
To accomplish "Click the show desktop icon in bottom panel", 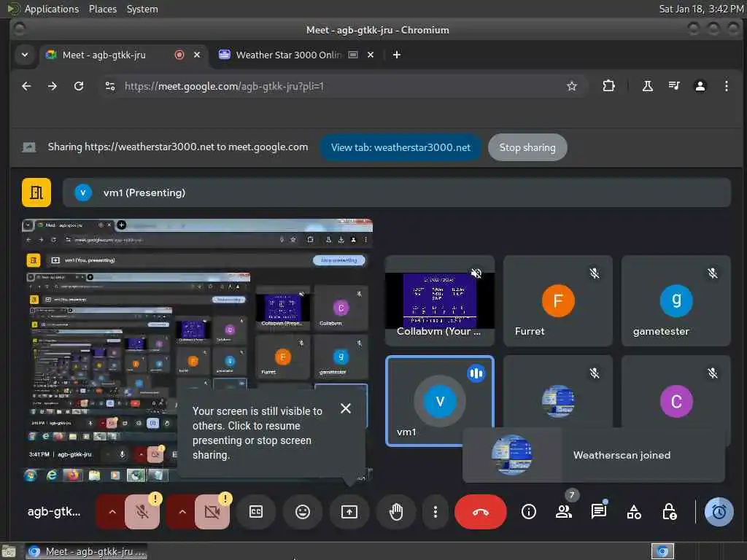I will click(x=9, y=551).
